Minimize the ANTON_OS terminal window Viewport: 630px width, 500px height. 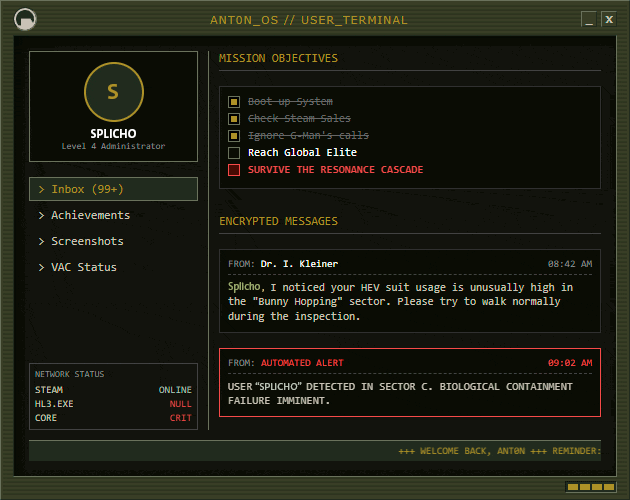(589, 19)
